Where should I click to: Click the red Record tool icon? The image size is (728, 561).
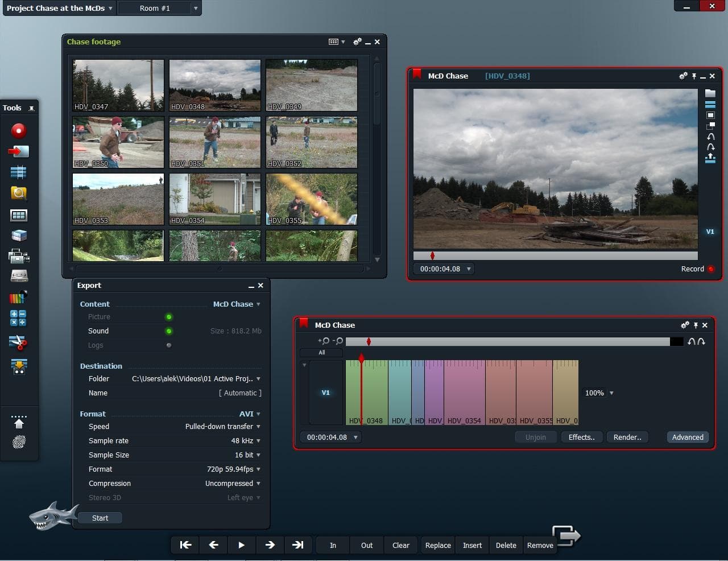[x=19, y=131]
